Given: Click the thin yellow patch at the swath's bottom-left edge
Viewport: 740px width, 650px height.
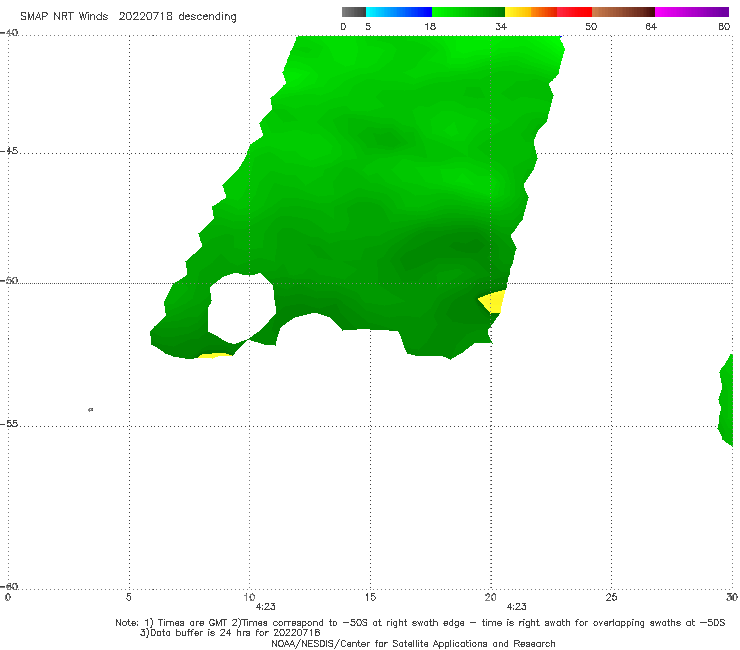Looking at the screenshot, I should pos(215,355).
